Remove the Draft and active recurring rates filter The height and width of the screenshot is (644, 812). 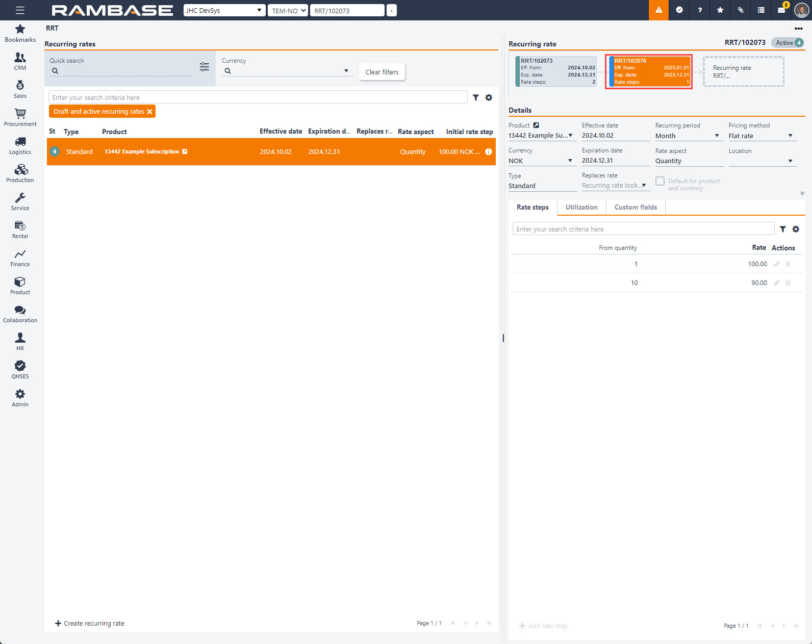149,112
